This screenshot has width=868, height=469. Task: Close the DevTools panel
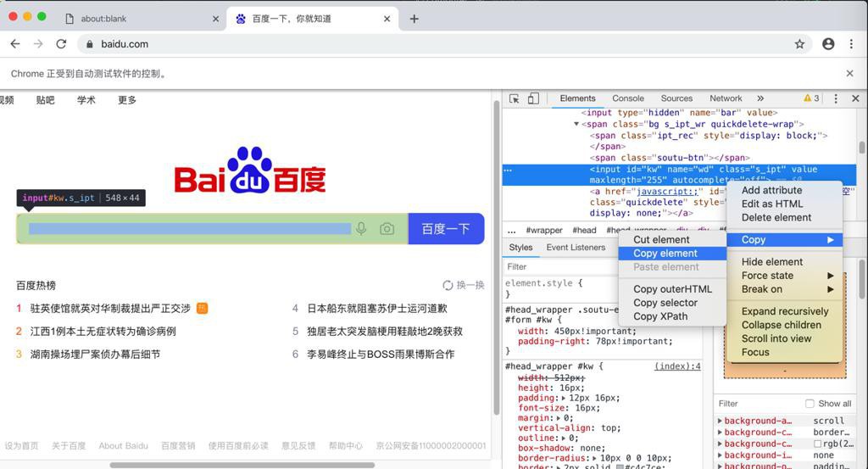pos(855,98)
